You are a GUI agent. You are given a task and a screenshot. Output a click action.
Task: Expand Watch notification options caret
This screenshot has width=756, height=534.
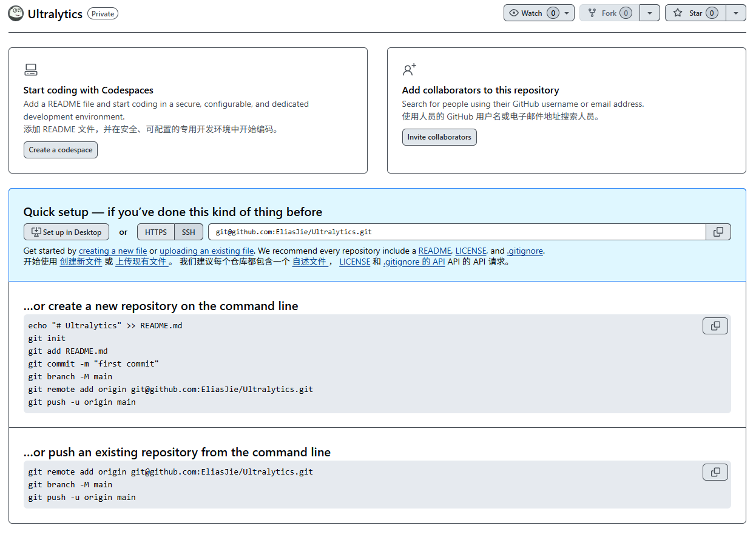pyautogui.click(x=567, y=13)
